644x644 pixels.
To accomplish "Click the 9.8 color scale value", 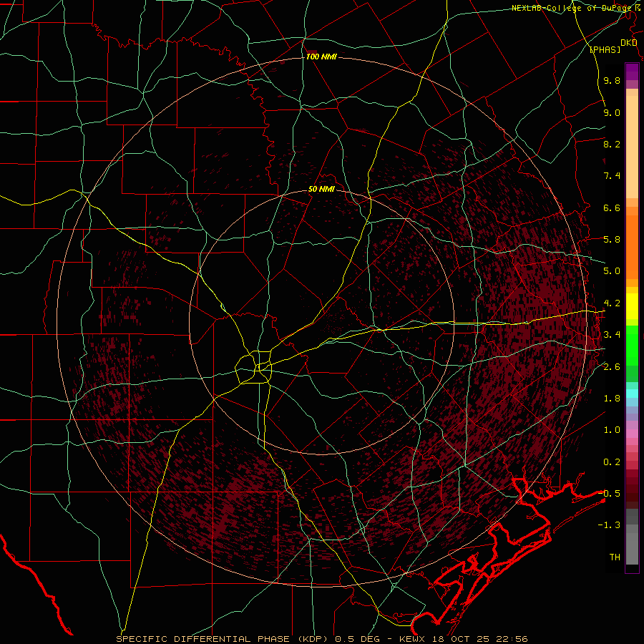I will (x=612, y=80).
